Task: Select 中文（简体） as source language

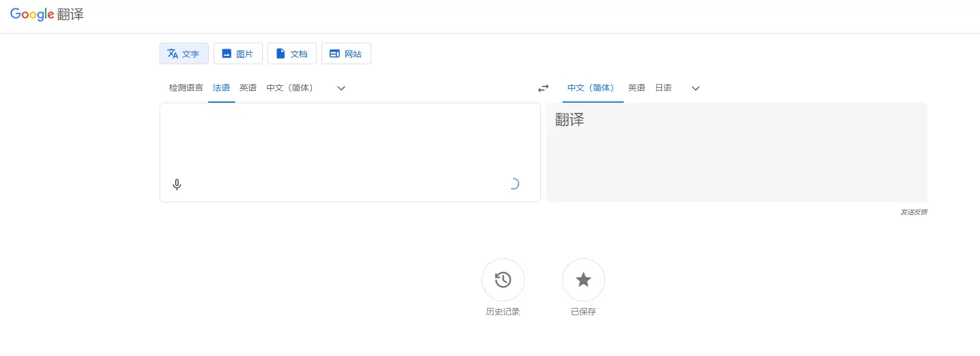Action: tap(291, 88)
